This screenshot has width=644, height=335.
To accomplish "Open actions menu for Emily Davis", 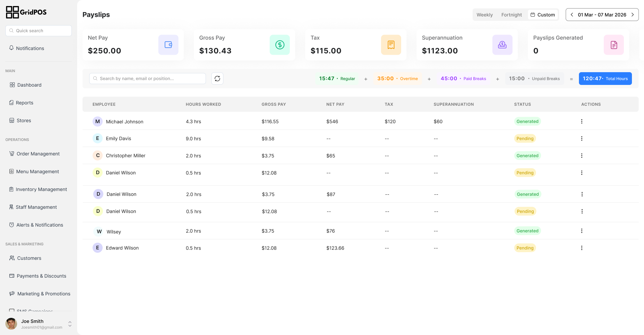I will [x=582, y=139].
